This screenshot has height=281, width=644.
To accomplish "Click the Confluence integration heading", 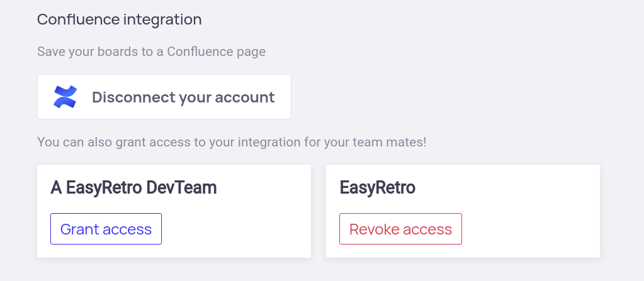I will pyautogui.click(x=120, y=19).
